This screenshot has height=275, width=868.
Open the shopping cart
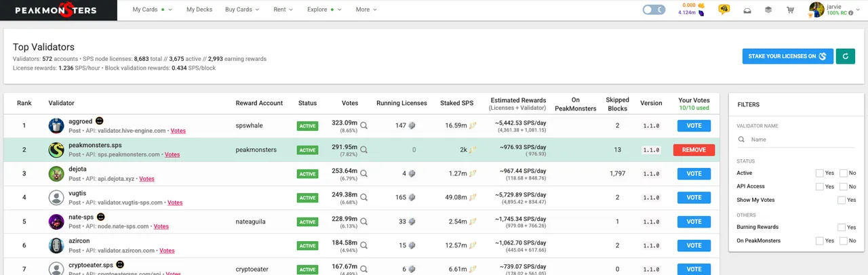[x=790, y=10]
